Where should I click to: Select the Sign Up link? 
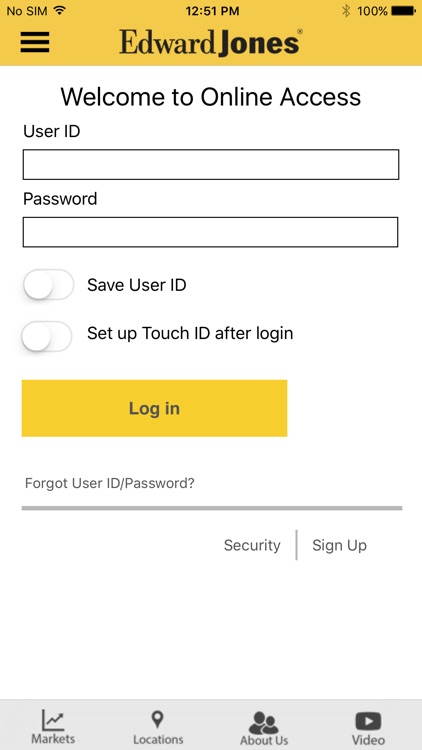(339, 545)
